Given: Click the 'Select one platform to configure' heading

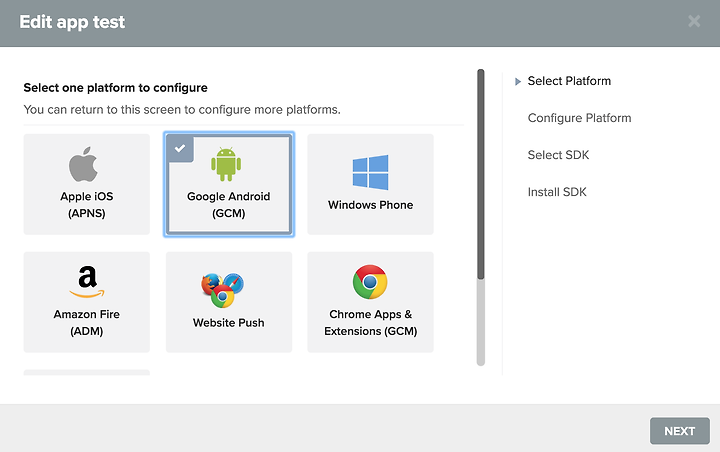Looking at the screenshot, I should (116, 88).
